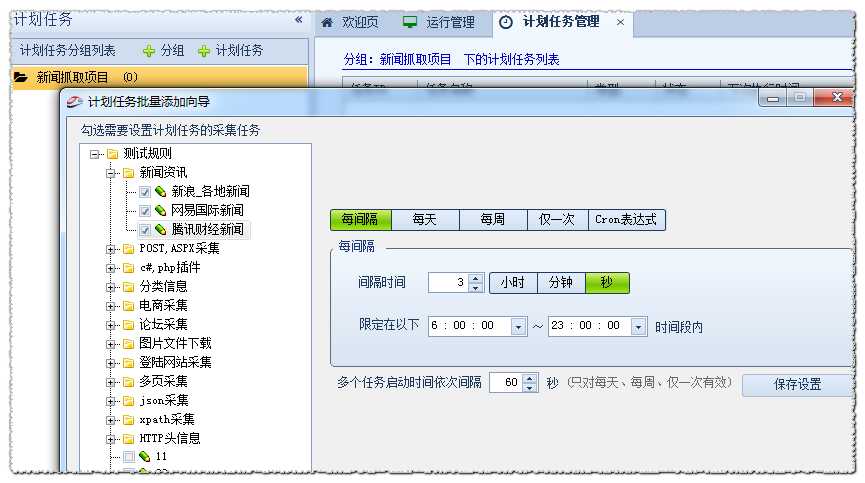This screenshot has width=865, height=483.
Task: Click the folder icon of 新闻资讯
Action: tap(129, 173)
